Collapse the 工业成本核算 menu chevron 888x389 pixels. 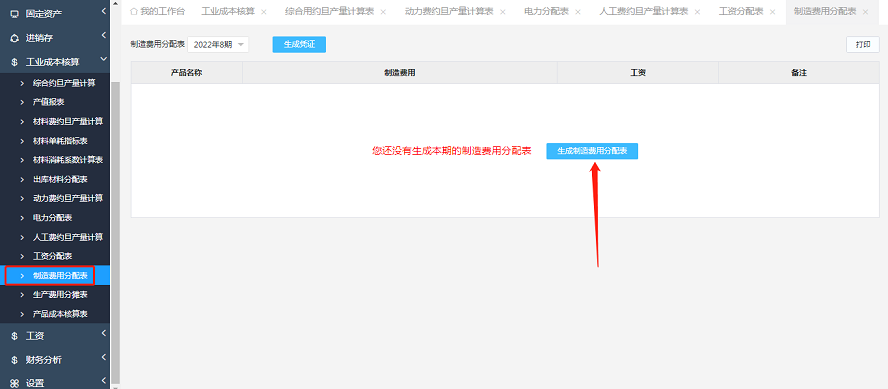pos(103,59)
